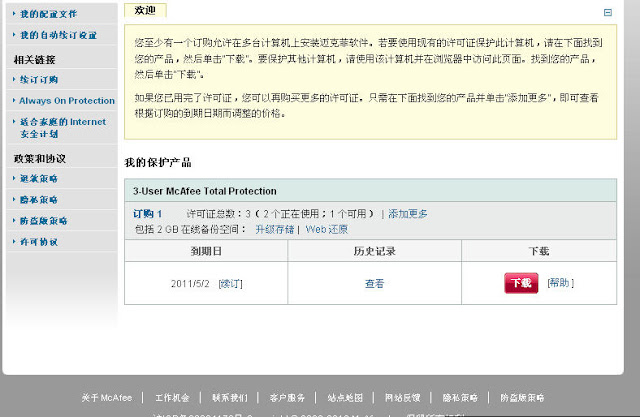The image size is (640, 417).
Task: Click the 到期日 column header
Action: tap(206, 251)
